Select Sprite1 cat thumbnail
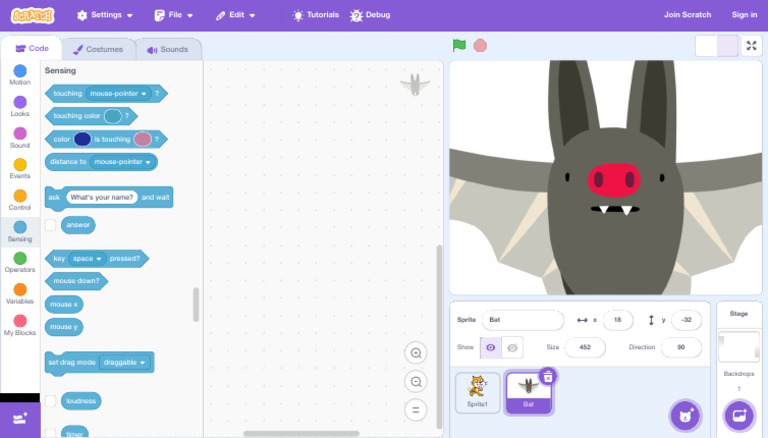The height and width of the screenshot is (438, 768). tap(478, 392)
